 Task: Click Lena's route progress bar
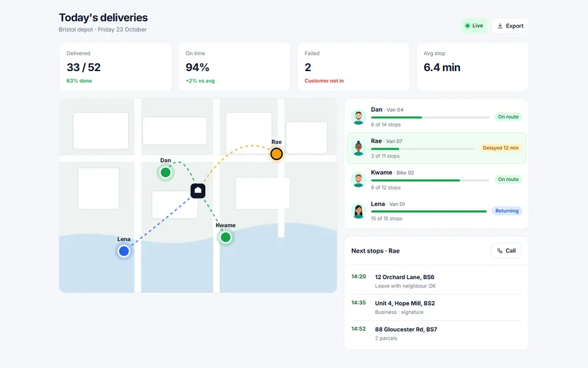[429, 212]
